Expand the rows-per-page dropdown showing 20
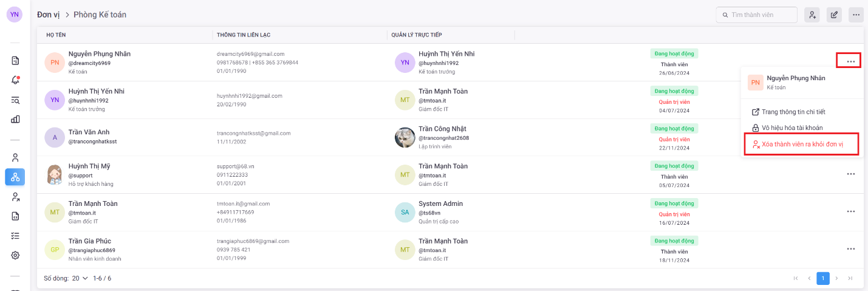The width and height of the screenshot is (868, 291). [x=80, y=278]
